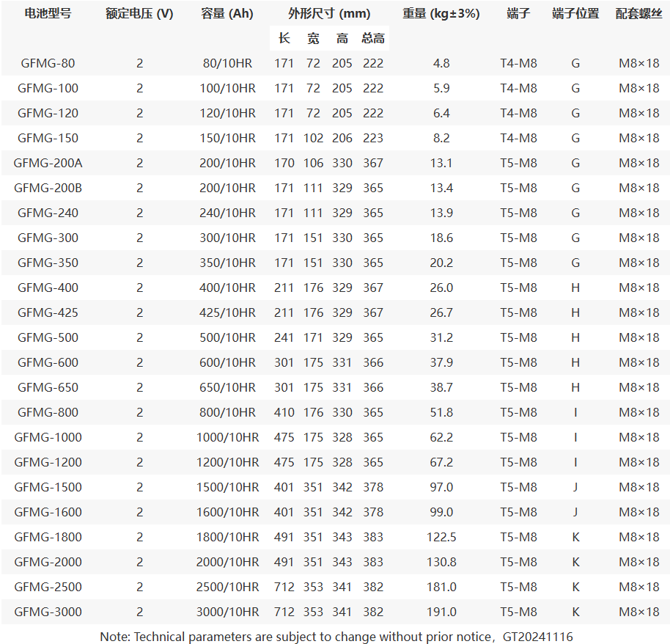Click the 122.5 weight cell

(x=441, y=537)
